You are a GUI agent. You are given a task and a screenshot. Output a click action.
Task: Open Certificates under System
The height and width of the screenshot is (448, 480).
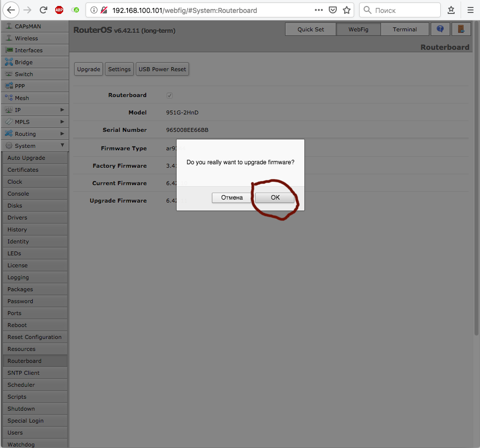[x=35, y=170]
